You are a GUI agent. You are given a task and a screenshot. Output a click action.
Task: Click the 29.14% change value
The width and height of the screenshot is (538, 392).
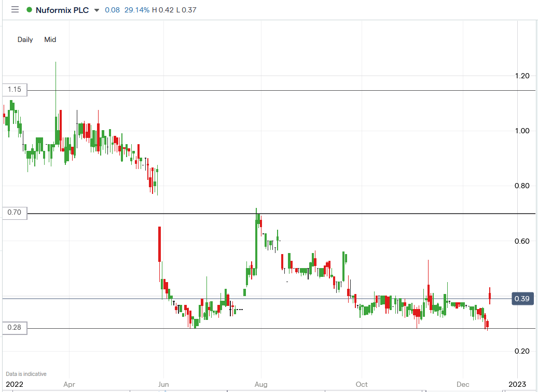[x=137, y=10]
